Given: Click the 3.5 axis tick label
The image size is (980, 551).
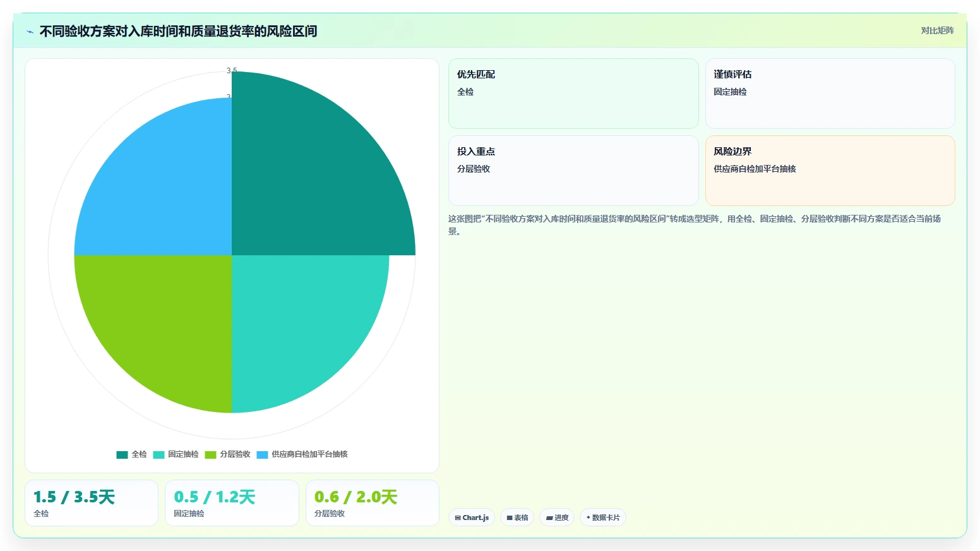Looking at the screenshot, I should [232, 71].
